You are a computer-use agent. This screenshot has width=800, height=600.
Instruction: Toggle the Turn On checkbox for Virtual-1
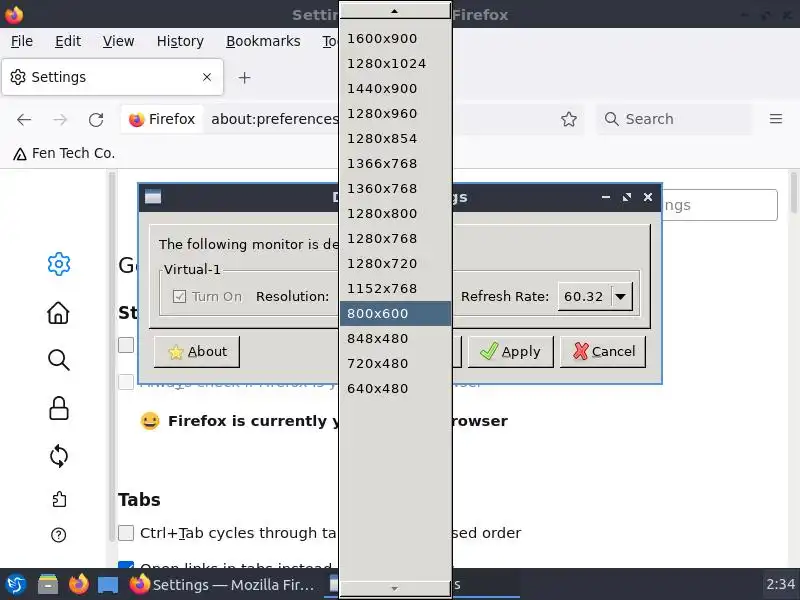179,296
